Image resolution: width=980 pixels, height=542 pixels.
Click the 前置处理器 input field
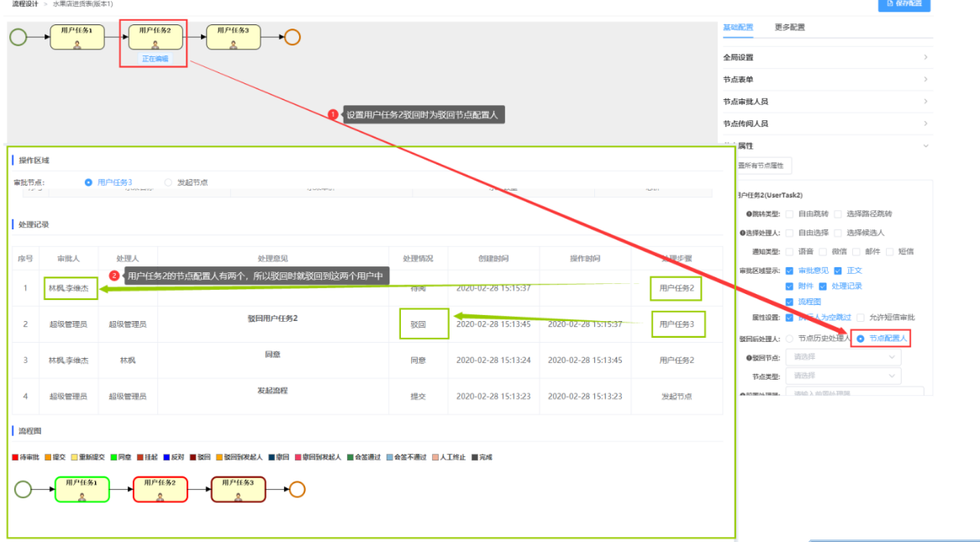pos(855,392)
